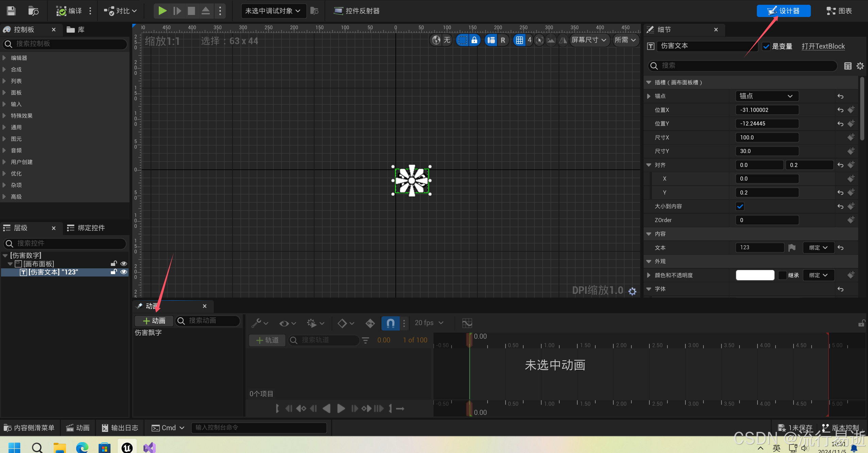Click the details panel settings gear icon

point(860,66)
